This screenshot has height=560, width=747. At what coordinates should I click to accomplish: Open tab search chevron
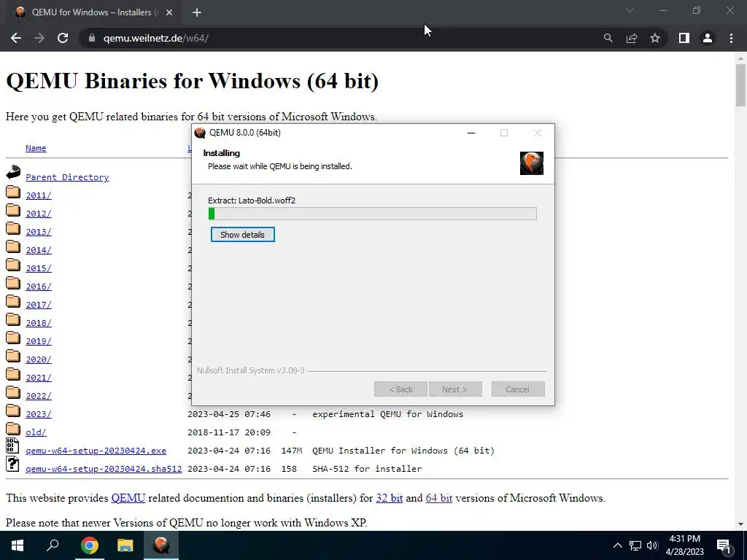coord(630,10)
